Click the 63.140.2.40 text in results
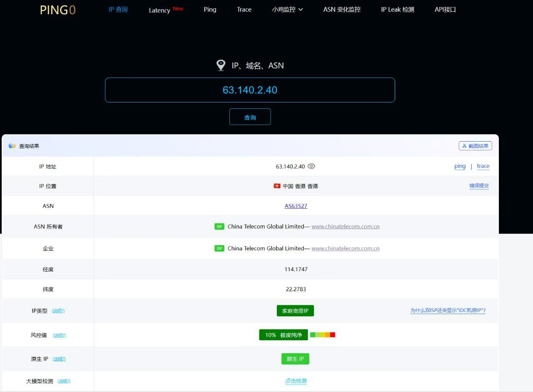The height and width of the screenshot is (392, 533). click(x=290, y=166)
